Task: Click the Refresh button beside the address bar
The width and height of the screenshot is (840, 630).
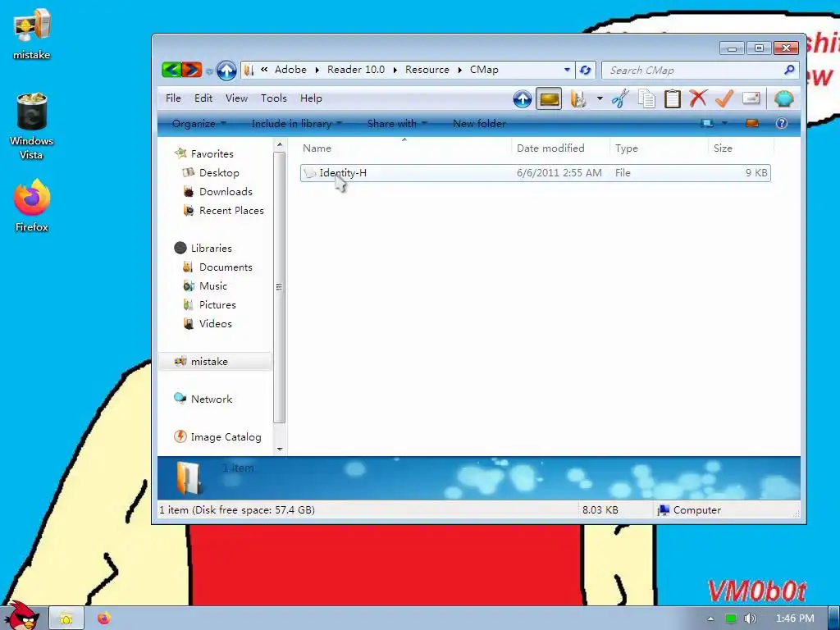Action: pos(586,71)
